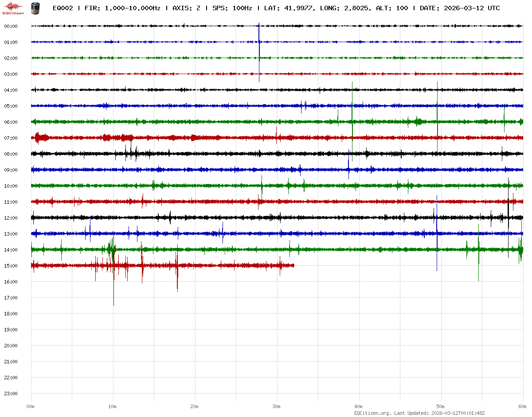Click the 12:00 hour label
Viewport: 532px width, 417px height.
coord(11,218)
